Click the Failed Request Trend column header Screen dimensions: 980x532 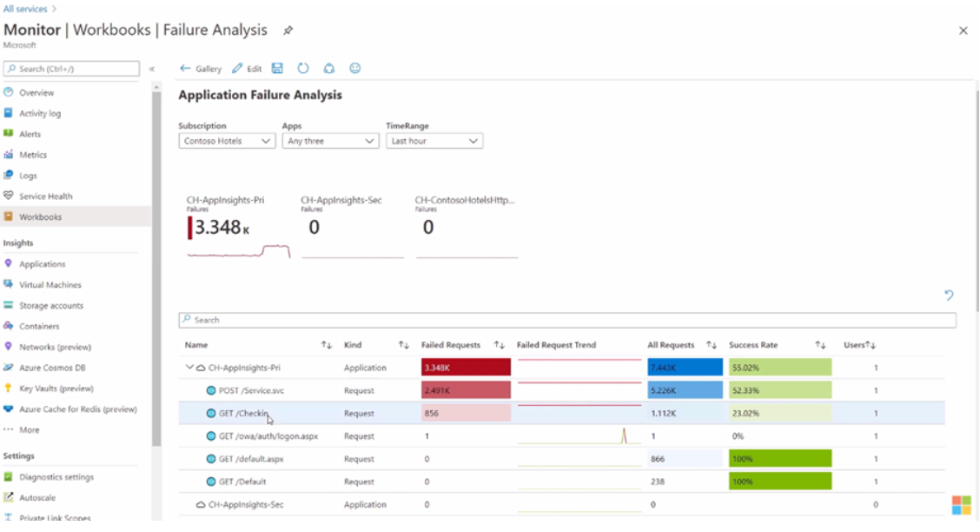(556, 345)
